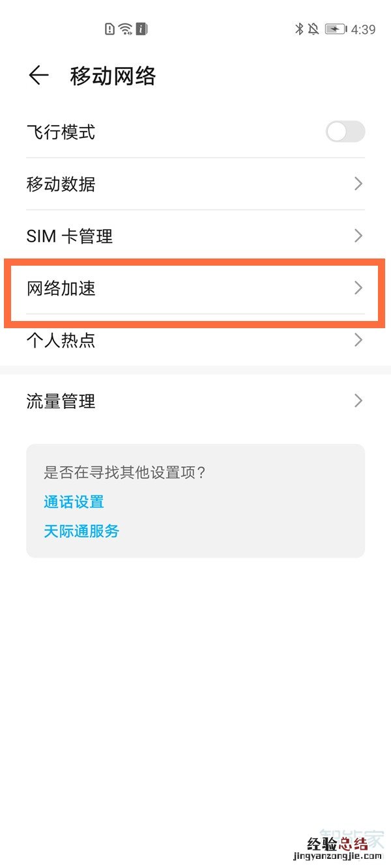The image size is (391, 868).
Task: Click the chevron on the SIM 卡管理 row
Action: [358, 236]
